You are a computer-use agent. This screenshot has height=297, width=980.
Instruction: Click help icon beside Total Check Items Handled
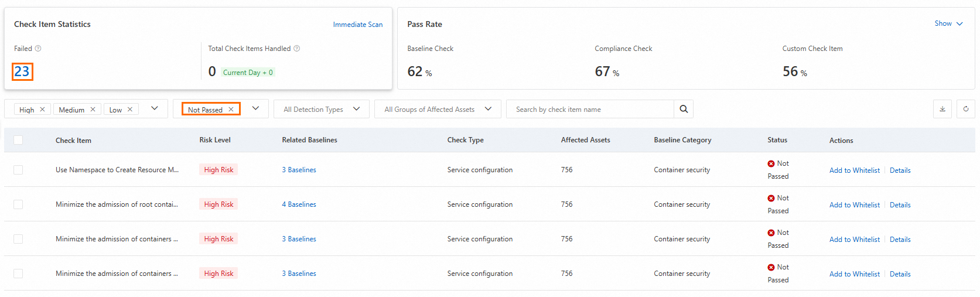pos(296,49)
